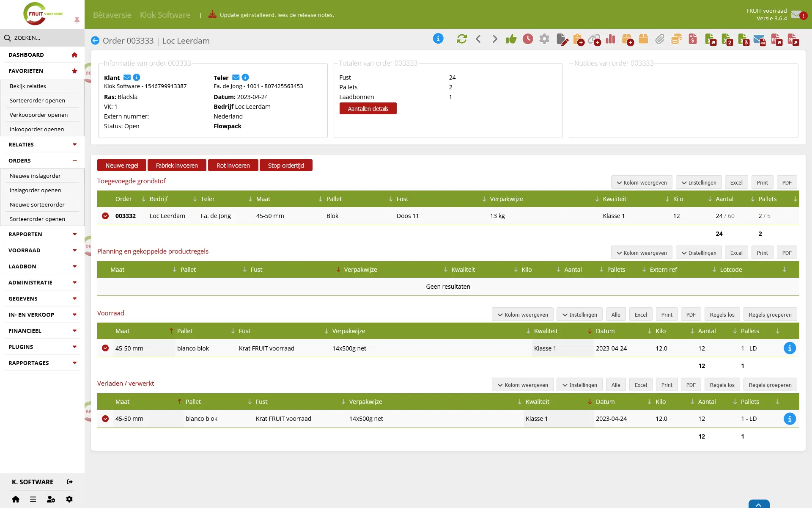Expand the RELATIES menu section
This screenshot has height=508, width=812.
(42, 144)
